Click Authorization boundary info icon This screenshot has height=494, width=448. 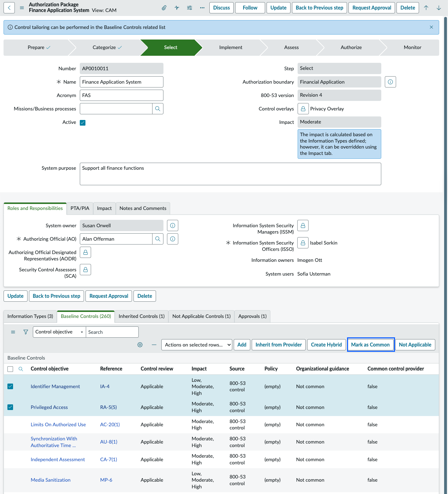390,82
